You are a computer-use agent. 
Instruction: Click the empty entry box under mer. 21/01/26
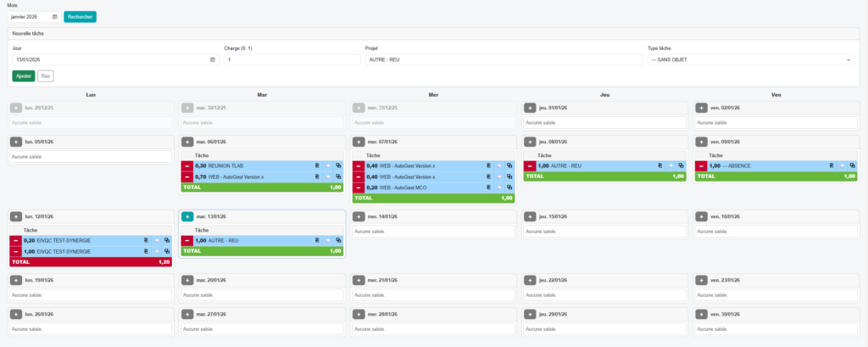(433, 294)
